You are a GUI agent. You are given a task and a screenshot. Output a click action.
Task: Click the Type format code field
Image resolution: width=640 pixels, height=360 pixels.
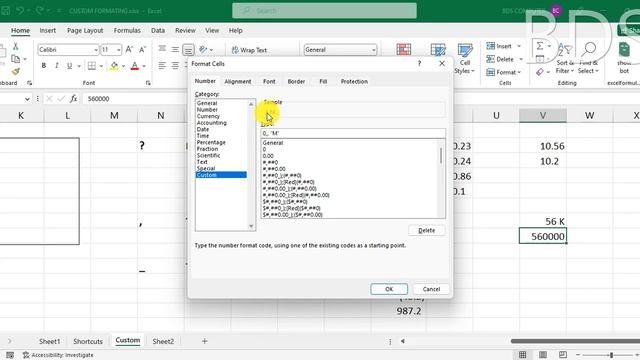point(353,133)
